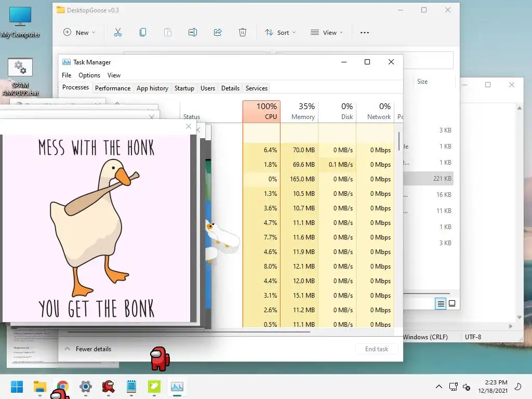Open the Sort dropdown in File Explorer
This screenshot has height=399, width=532.
280,33
